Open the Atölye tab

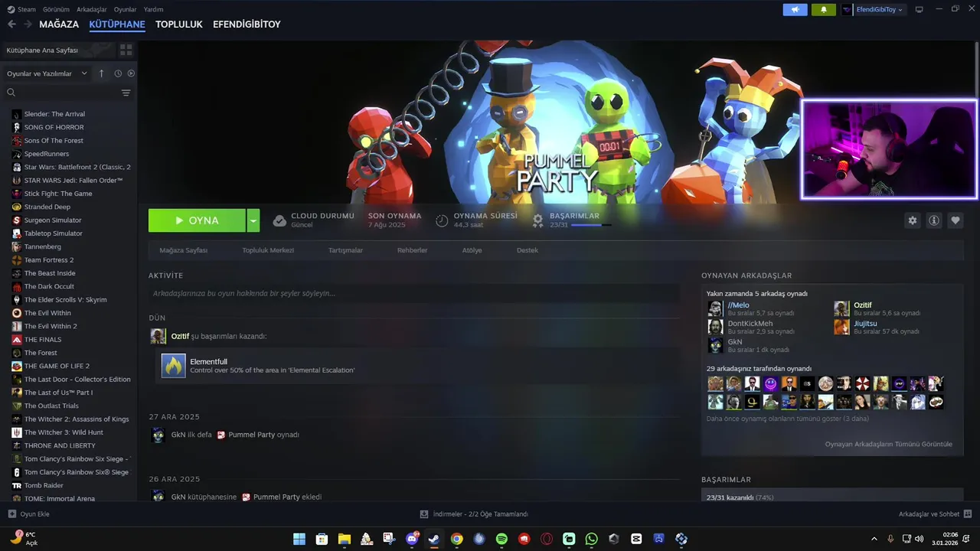point(472,250)
